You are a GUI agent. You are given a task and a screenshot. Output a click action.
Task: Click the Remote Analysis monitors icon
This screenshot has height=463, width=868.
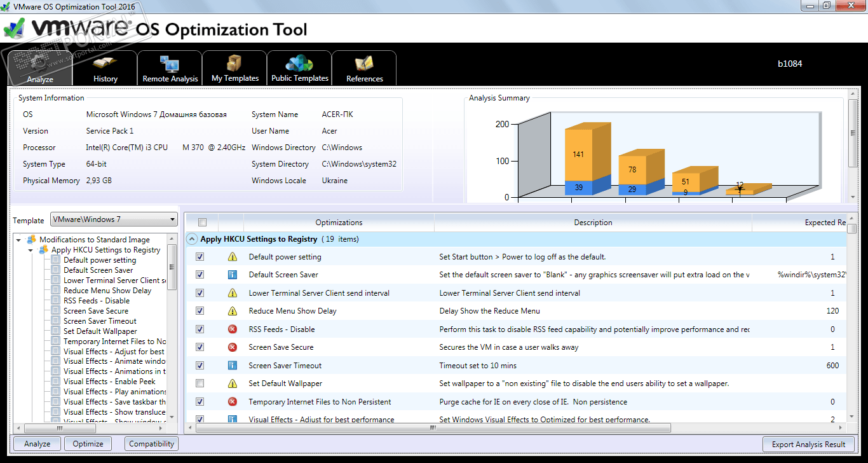[x=170, y=64]
